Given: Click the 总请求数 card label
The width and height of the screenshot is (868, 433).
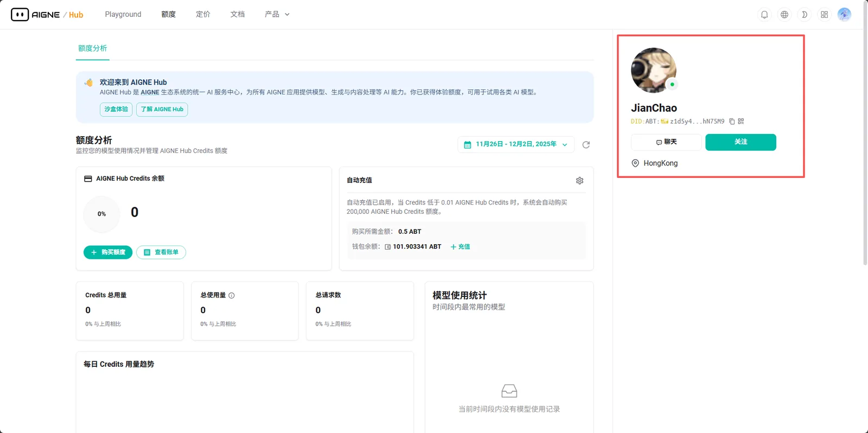Looking at the screenshot, I should click(x=328, y=296).
